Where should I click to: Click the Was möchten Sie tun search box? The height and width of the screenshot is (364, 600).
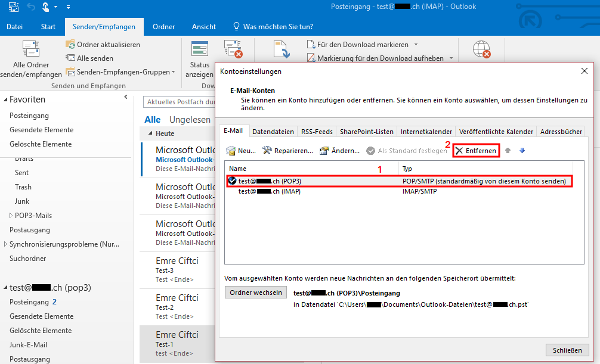273,27
